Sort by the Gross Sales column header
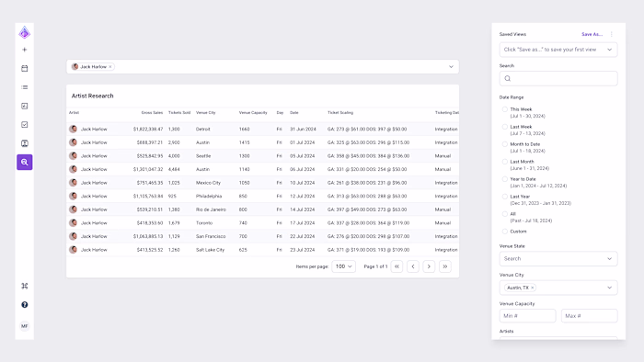This screenshot has height=362, width=644. [x=152, y=113]
